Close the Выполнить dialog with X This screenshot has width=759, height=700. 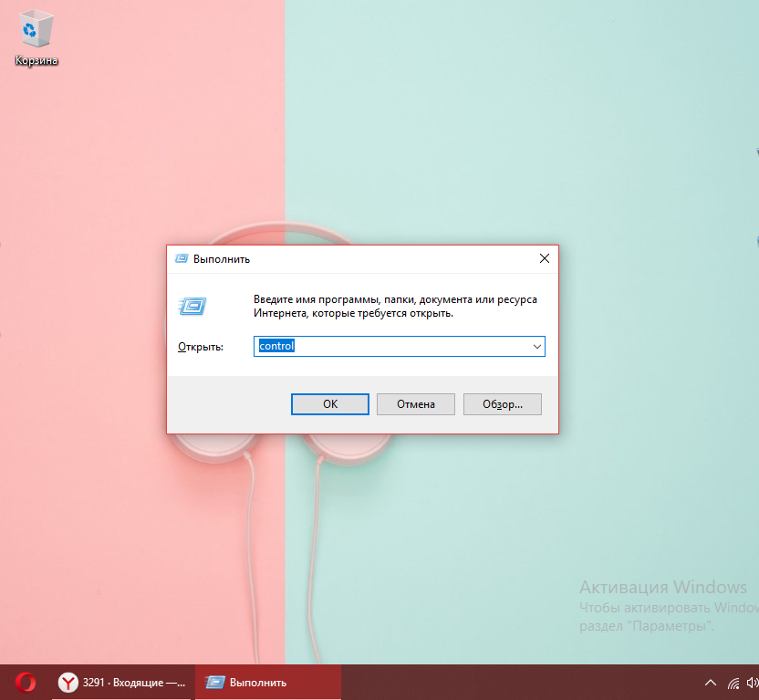545,258
